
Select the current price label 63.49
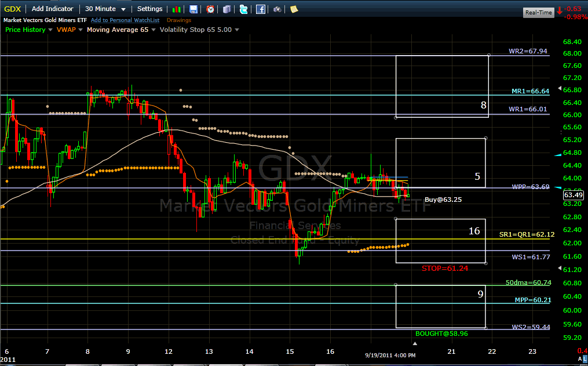574,195
